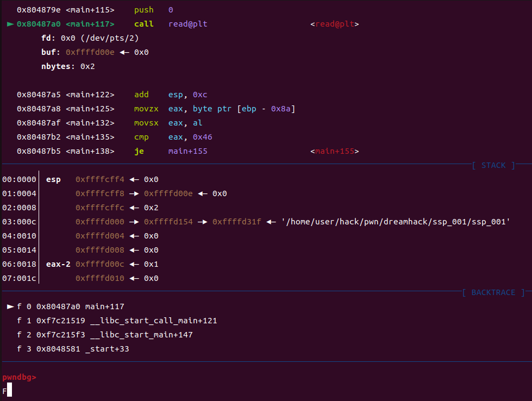
Task: Click stack address 0xffffd00c holding 0x1
Action: [x=100, y=264]
